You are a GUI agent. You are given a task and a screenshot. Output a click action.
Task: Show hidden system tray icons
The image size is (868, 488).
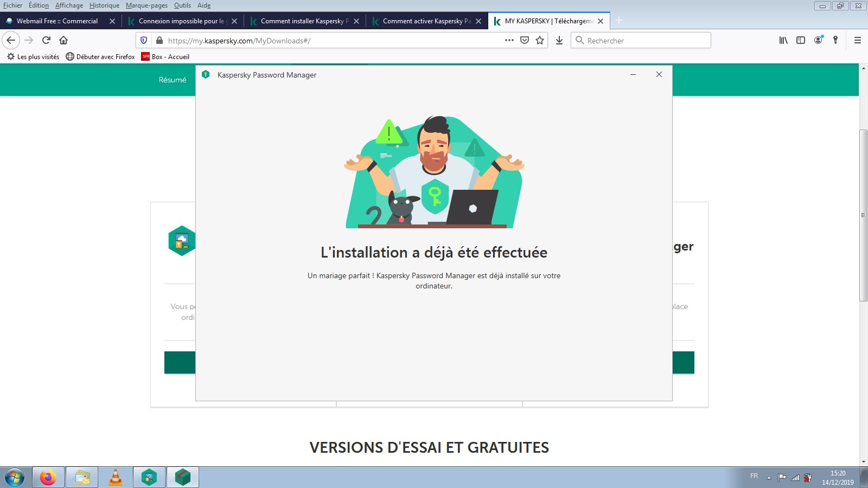[769, 478]
